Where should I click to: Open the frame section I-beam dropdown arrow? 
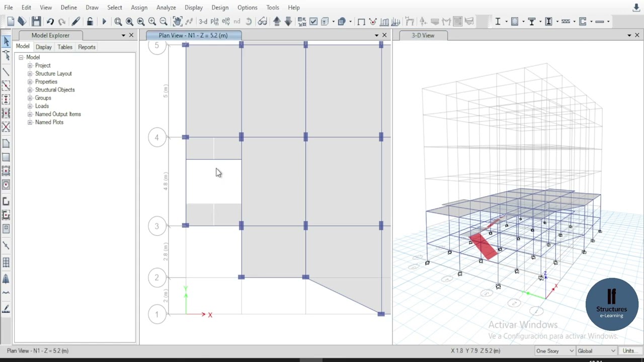(506, 21)
